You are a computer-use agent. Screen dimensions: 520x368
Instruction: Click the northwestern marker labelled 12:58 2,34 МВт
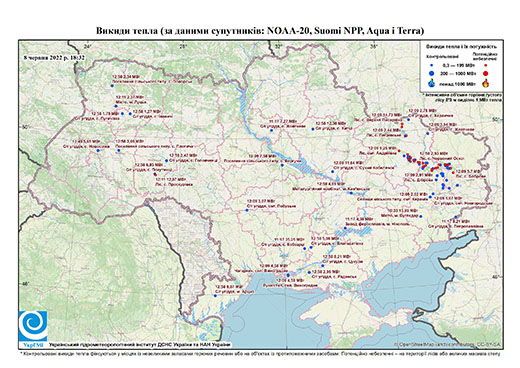coord(112,86)
